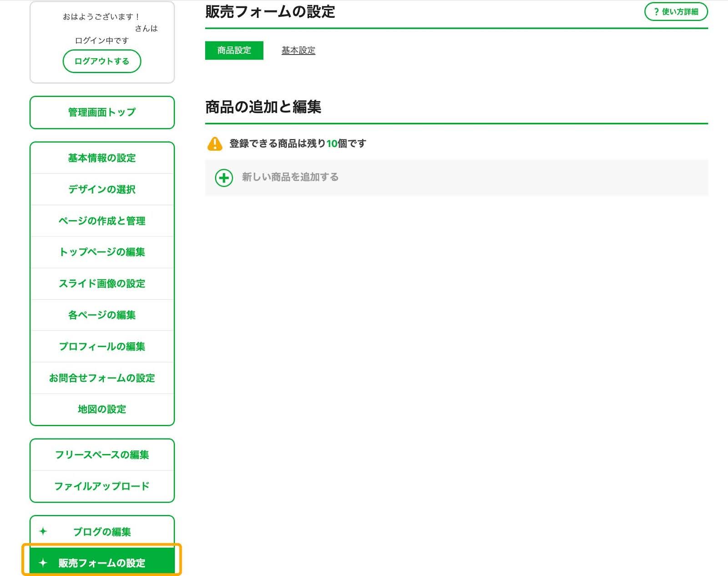Open フリースペースの編集

pyautogui.click(x=102, y=455)
